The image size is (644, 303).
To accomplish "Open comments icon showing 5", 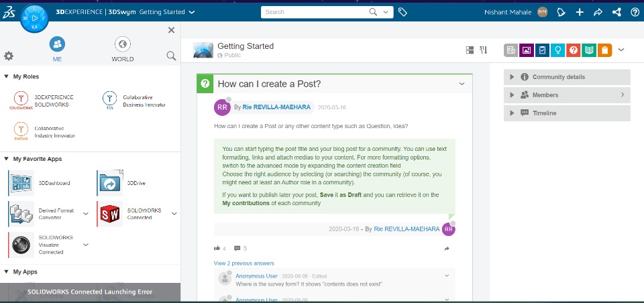I will point(237,248).
